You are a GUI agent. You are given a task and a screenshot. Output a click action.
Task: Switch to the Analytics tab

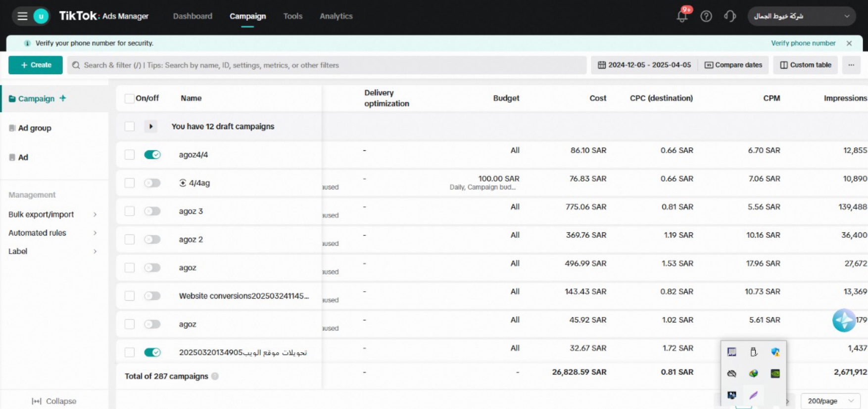336,16
